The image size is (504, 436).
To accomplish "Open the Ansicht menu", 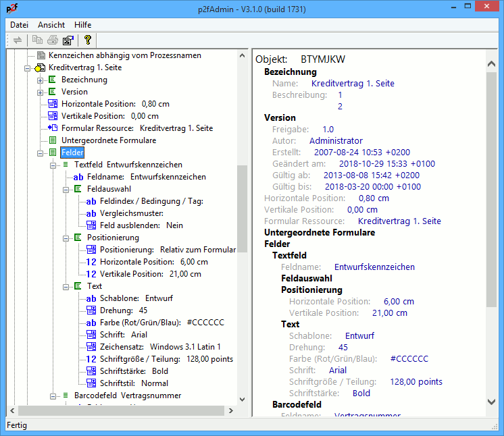I will (51, 24).
